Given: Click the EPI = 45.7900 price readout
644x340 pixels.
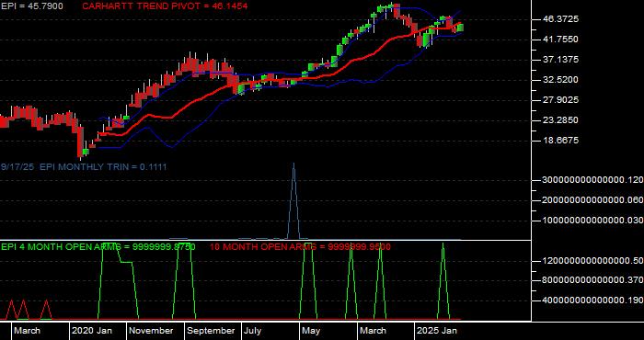Looking at the screenshot, I should tap(32, 6).
